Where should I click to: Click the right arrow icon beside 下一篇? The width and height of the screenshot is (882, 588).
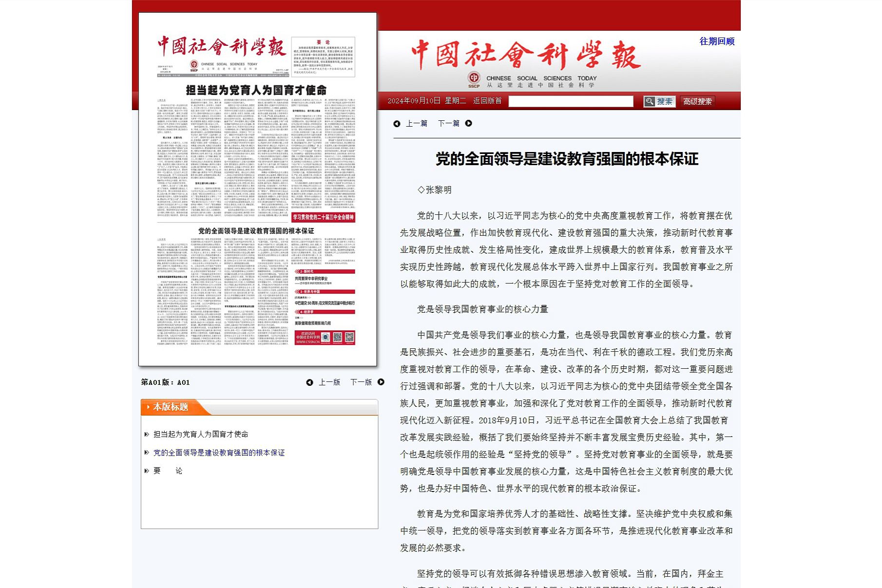click(x=468, y=123)
